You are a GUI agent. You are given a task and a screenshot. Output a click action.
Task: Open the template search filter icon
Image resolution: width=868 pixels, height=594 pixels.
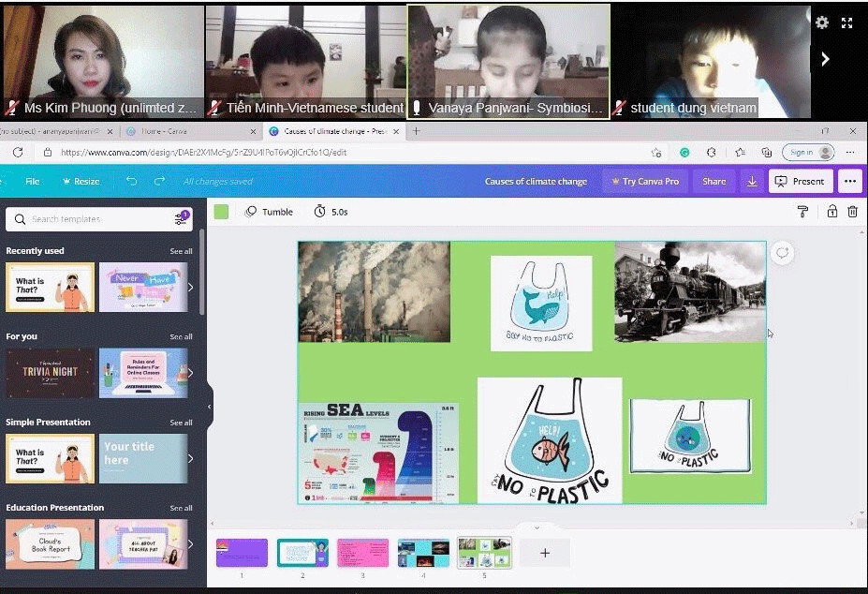pyautogui.click(x=181, y=219)
